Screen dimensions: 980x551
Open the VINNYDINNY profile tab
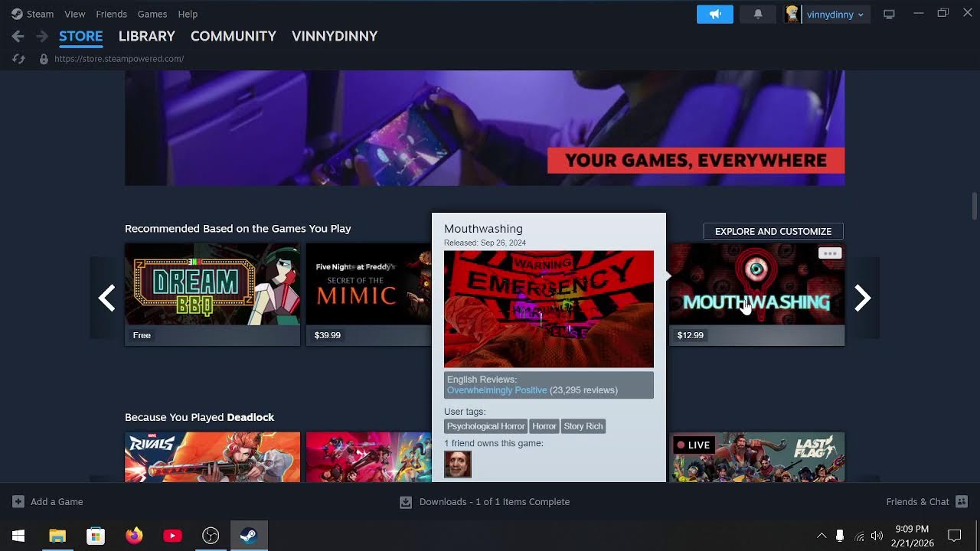pos(335,36)
